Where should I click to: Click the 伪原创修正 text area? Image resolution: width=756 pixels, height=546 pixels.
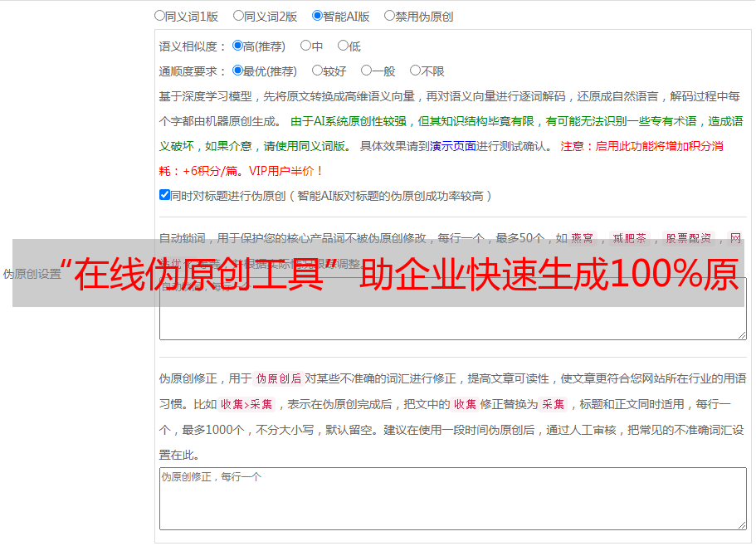[453, 499]
